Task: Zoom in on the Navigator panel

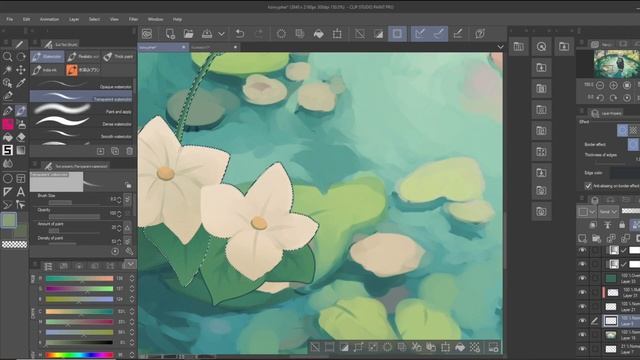Action: point(613,85)
